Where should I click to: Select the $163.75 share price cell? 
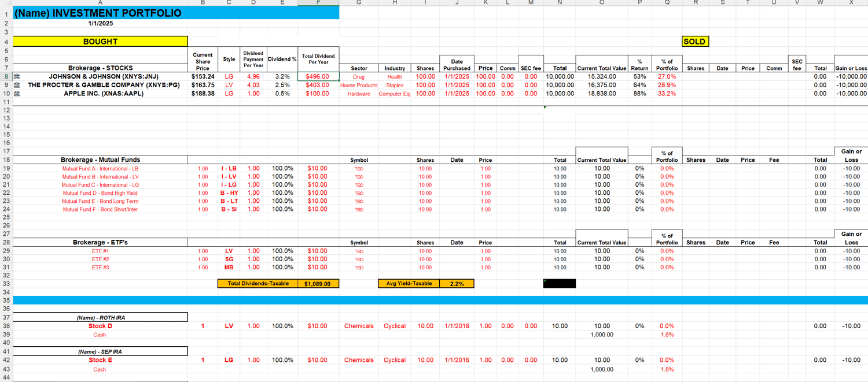pyautogui.click(x=203, y=85)
